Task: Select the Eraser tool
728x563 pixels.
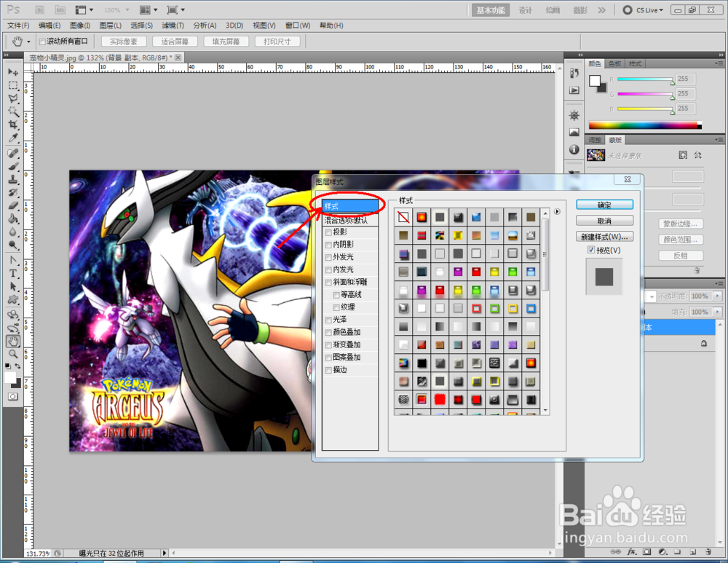Action: [x=13, y=205]
